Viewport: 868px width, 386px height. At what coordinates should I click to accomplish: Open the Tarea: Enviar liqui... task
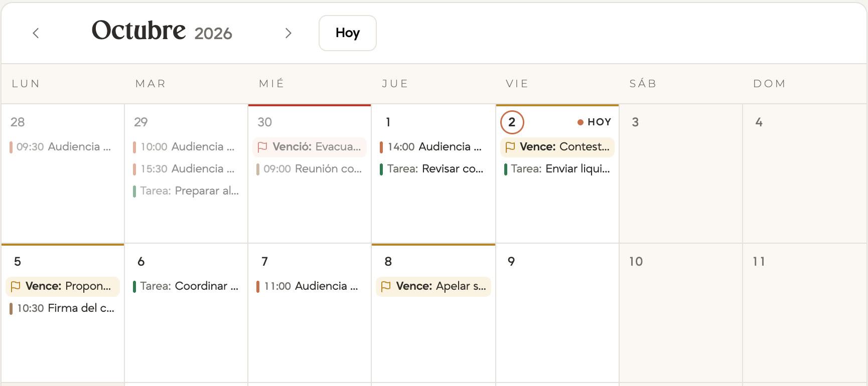coord(557,169)
